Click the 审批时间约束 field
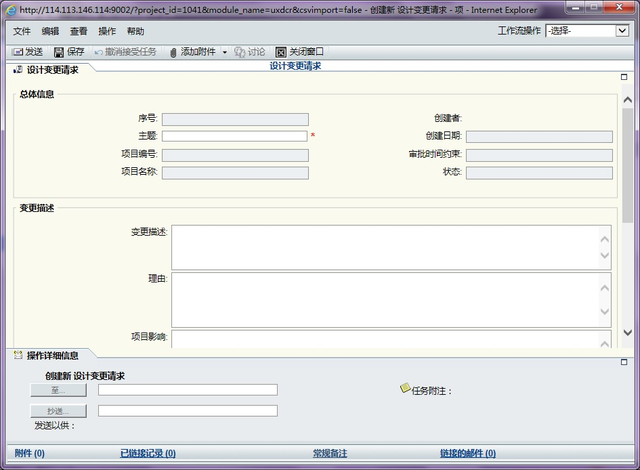The height and width of the screenshot is (470, 640). tap(539, 155)
